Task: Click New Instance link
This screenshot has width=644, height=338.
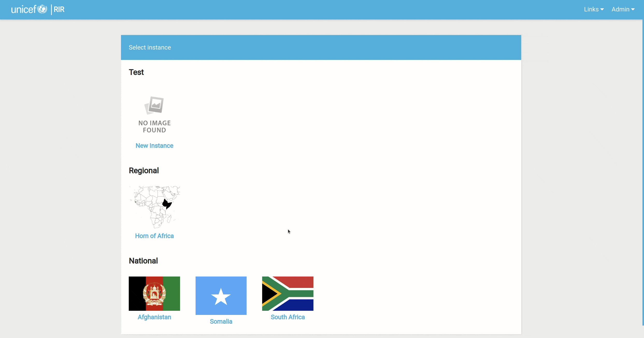Action: pyautogui.click(x=154, y=146)
